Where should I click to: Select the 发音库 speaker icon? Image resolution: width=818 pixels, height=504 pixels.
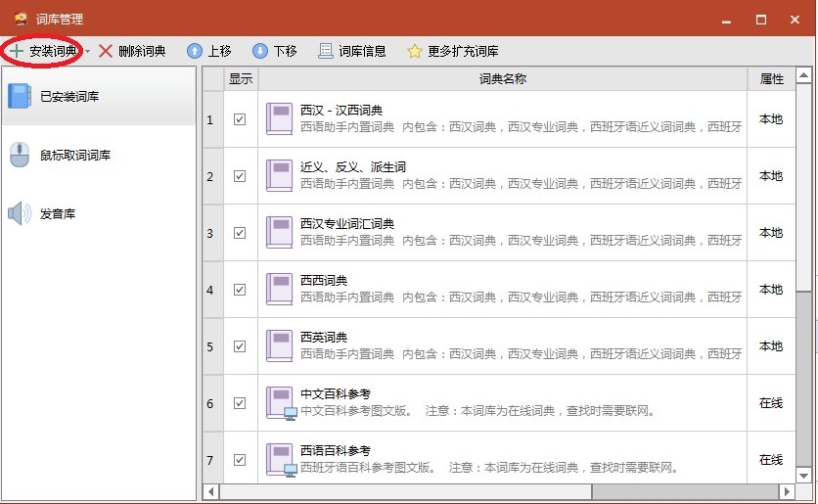20,213
